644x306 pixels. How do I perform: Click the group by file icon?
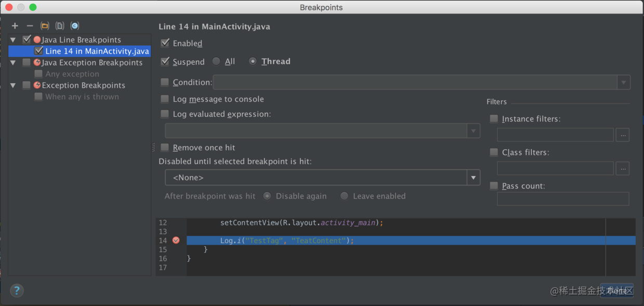pyautogui.click(x=60, y=26)
